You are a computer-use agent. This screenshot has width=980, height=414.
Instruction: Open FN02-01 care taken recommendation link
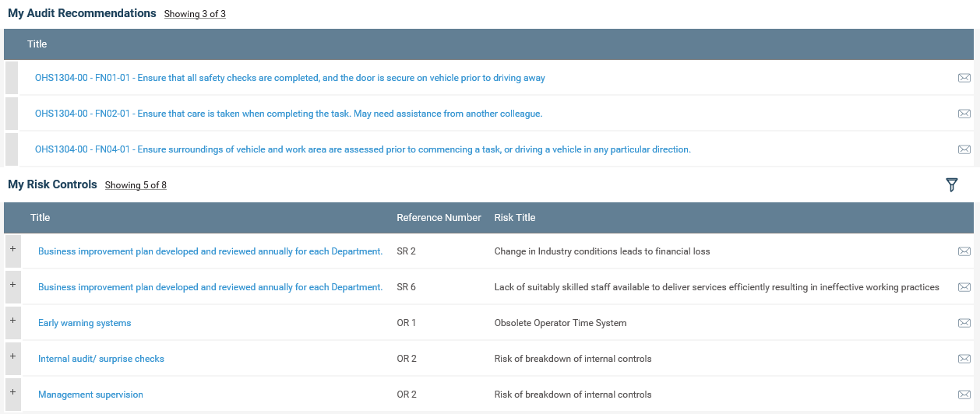288,114
